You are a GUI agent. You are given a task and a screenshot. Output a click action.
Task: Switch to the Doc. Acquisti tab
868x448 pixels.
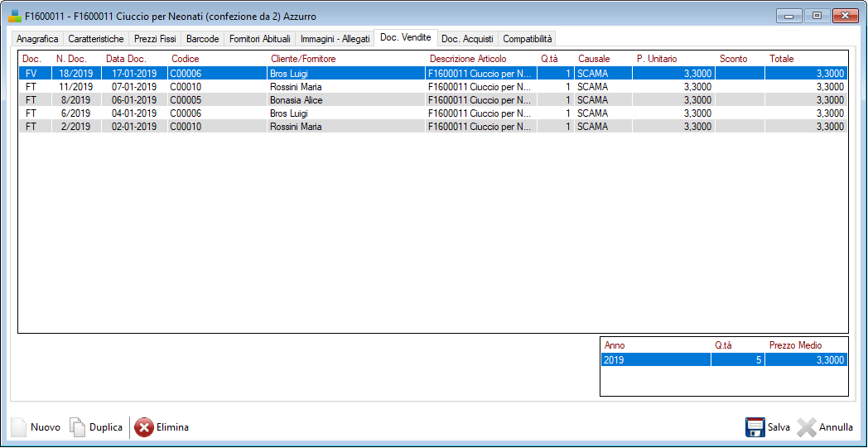467,39
